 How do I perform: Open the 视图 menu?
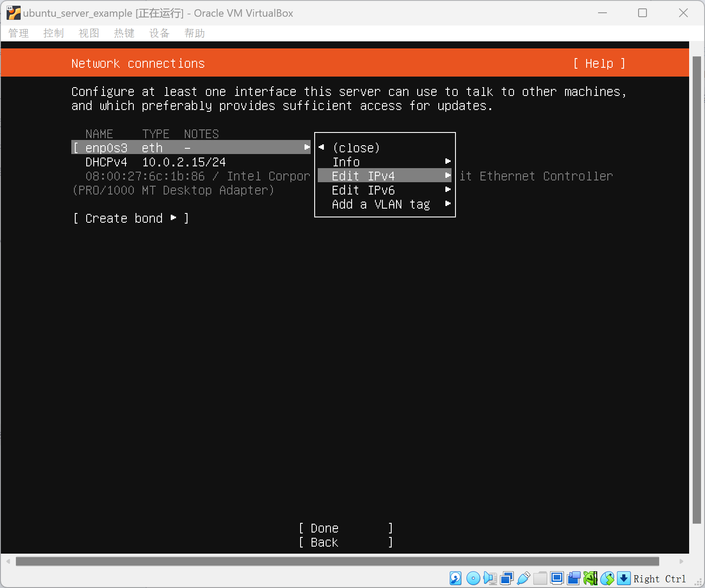tap(89, 33)
